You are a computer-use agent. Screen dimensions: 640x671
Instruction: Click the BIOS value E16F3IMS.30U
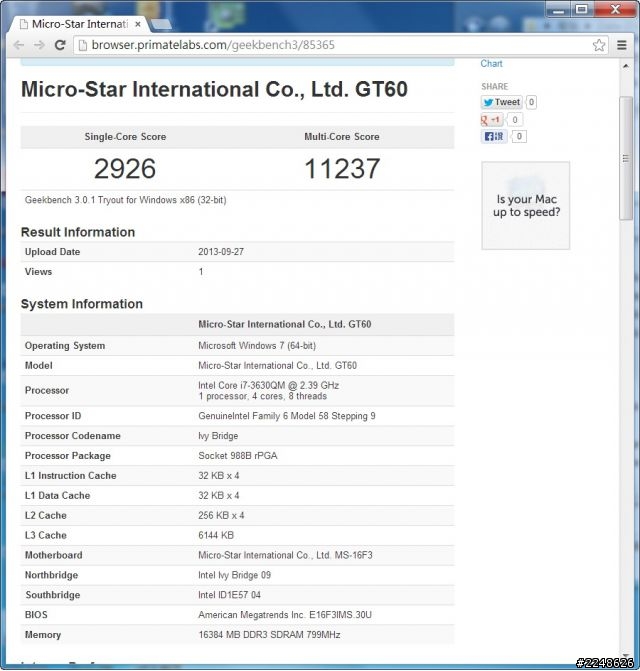coord(285,615)
